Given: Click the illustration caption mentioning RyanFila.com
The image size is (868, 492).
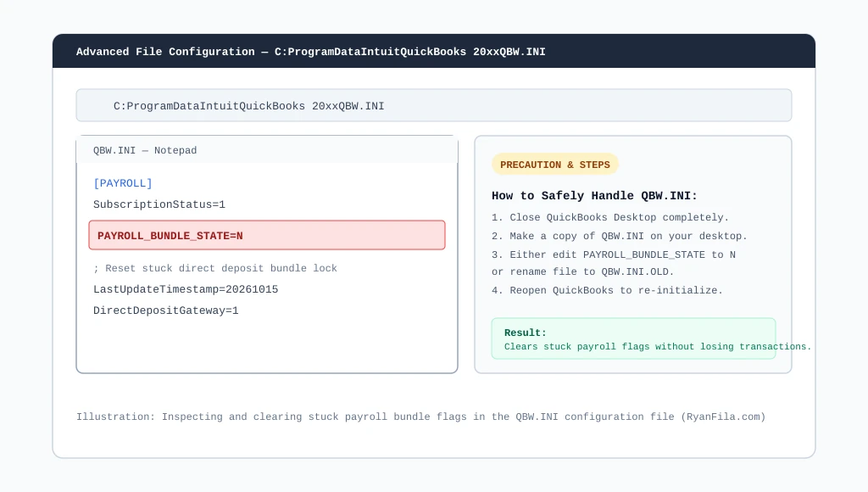Looking at the screenshot, I should point(420,417).
